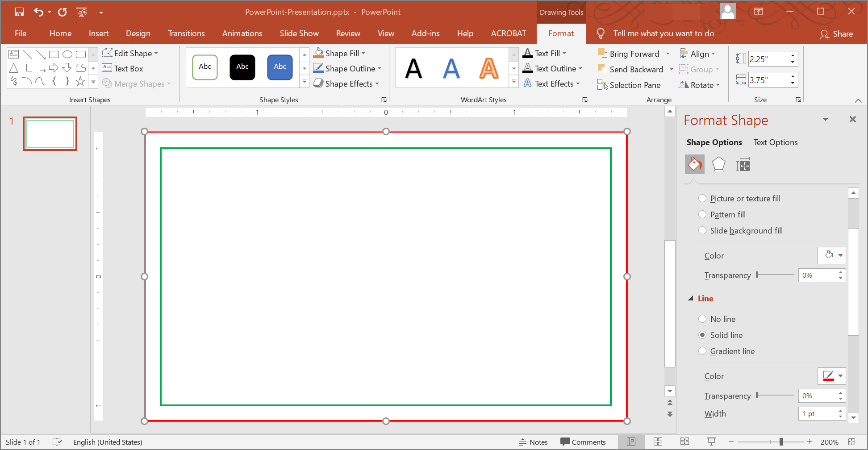Select slide 1 thumbnail

point(50,133)
